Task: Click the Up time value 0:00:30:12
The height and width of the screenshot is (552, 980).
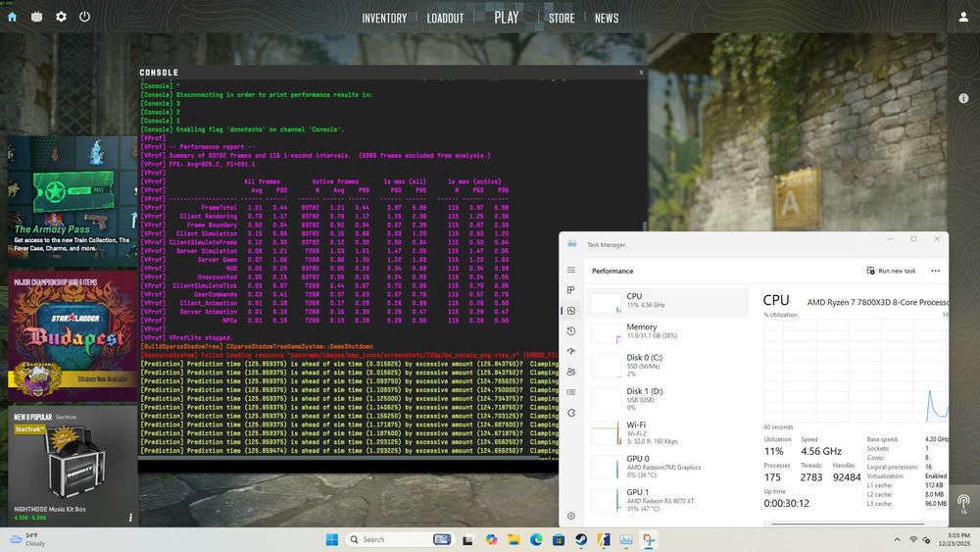Action: 786,503
